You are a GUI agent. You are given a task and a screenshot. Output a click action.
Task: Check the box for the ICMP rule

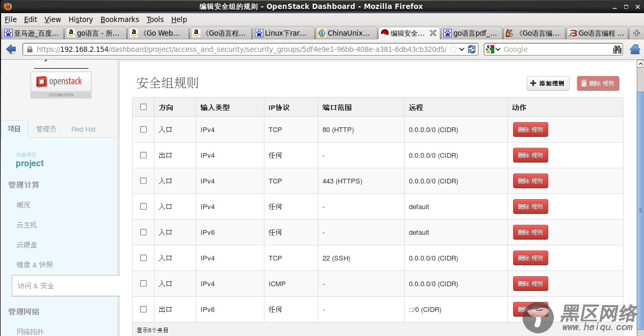(x=143, y=284)
